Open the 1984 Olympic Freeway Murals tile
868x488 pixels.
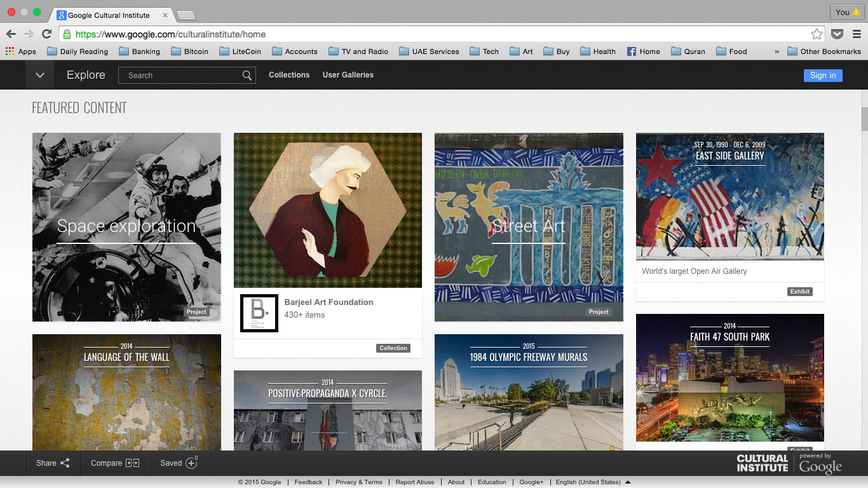coord(529,393)
